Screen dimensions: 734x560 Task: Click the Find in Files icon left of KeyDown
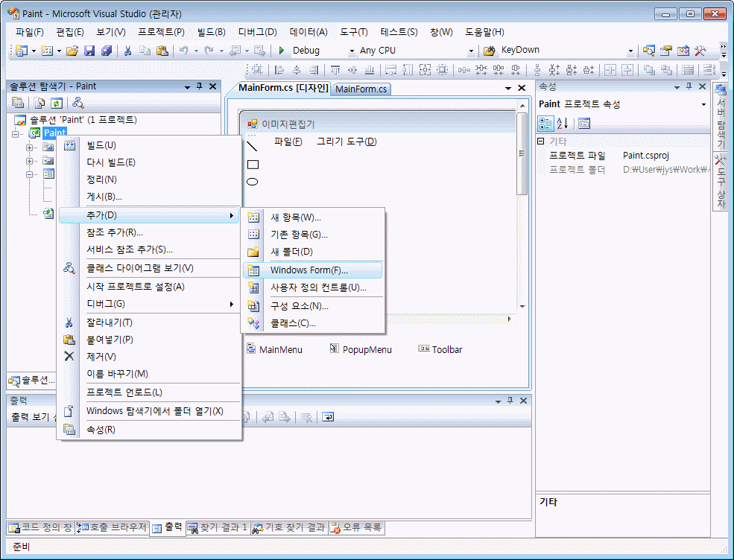pos(489,51)
